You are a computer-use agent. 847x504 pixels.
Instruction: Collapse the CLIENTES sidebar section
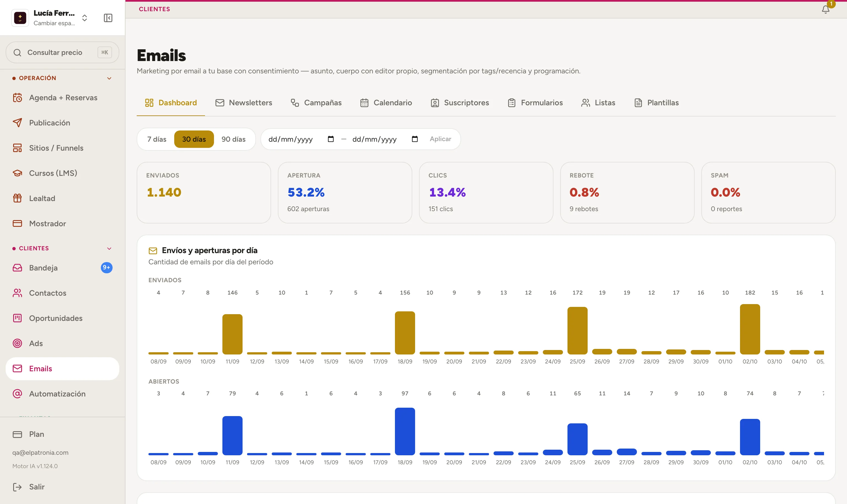(x=109, y=249)
